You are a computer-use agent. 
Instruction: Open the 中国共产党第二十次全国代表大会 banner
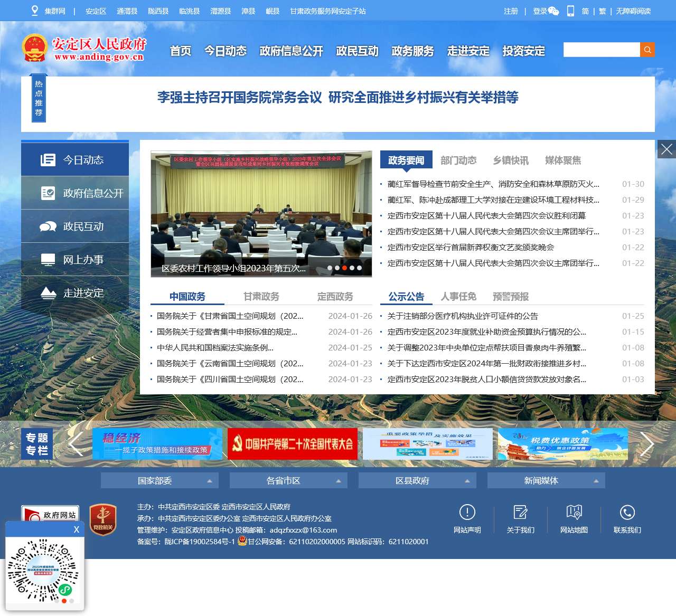293,444
